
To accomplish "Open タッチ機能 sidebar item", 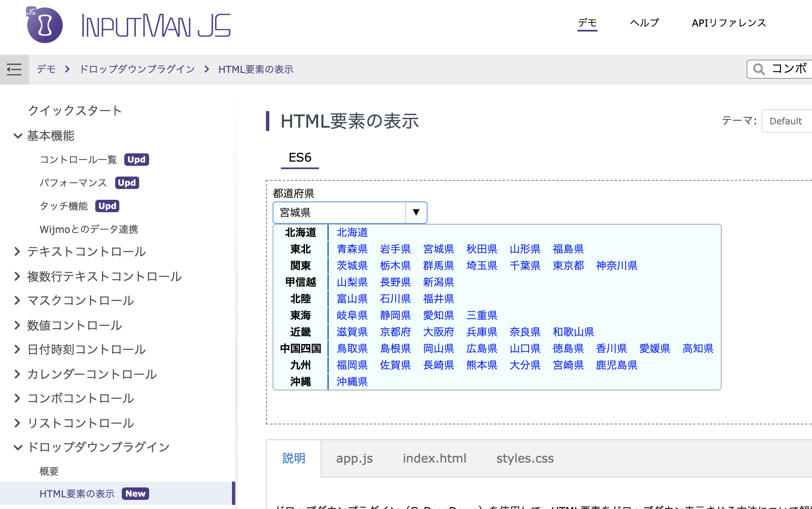I will pos(64,206).
